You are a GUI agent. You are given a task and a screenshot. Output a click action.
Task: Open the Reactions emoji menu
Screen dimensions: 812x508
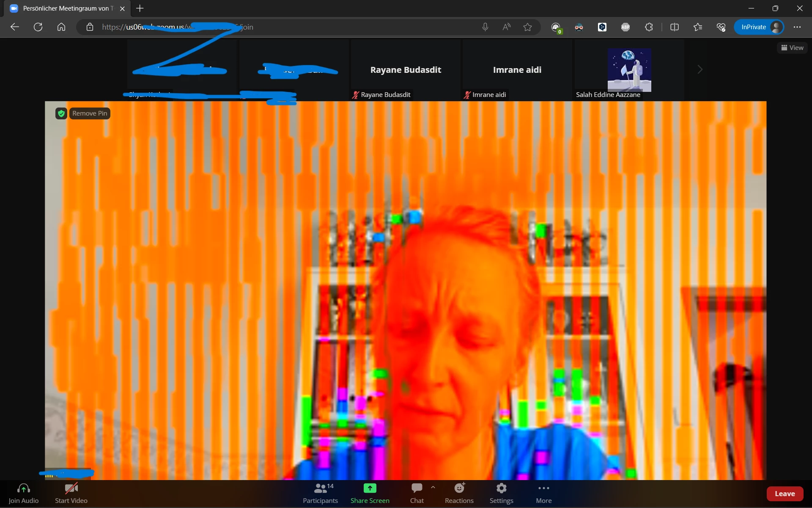(x=459, y=493)
